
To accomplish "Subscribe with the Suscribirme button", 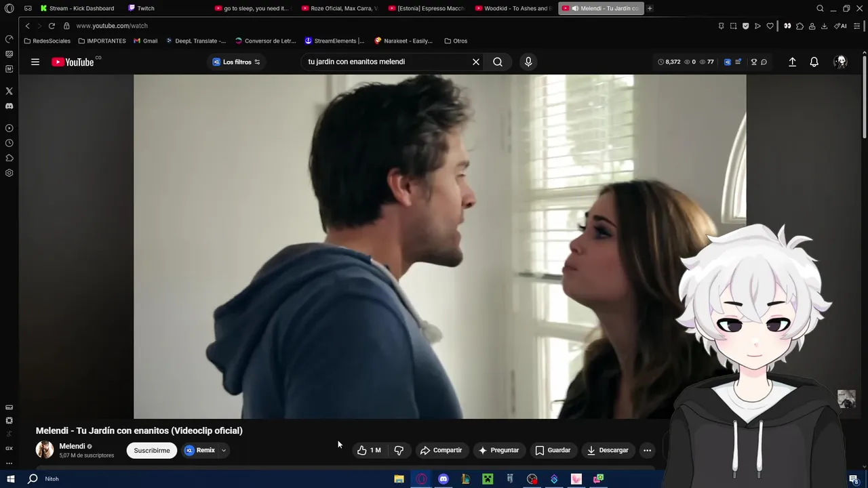I will coord(152,450).
